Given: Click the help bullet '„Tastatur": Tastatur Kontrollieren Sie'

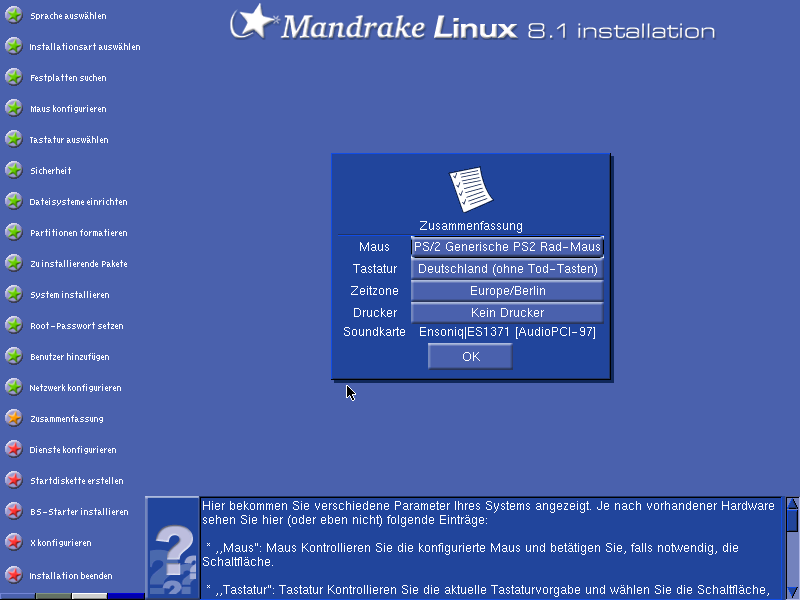Looking at the screenshot, I should click(x=487, y=590).
